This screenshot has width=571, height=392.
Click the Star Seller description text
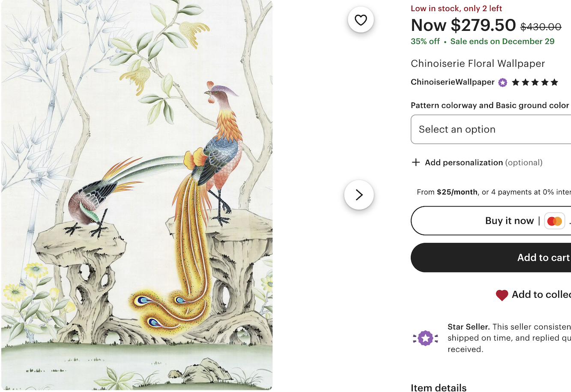[x=509, y=338]
